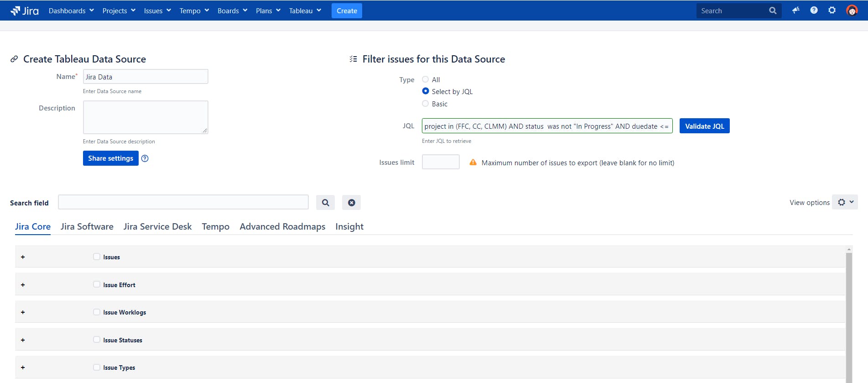Click the JQL query input field
Viewport: 868px width, 383px height.
click(x=547, y=126)
